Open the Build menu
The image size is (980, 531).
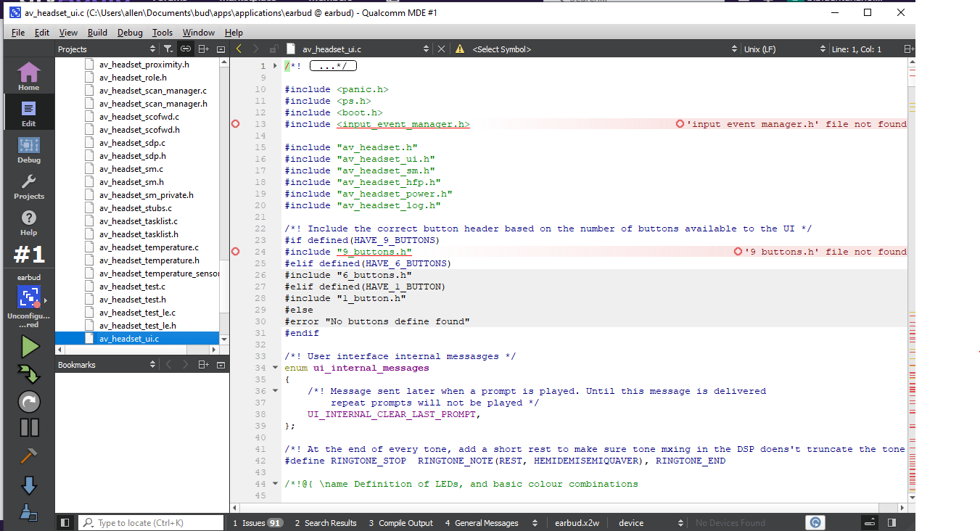click(x=97, y=33)
